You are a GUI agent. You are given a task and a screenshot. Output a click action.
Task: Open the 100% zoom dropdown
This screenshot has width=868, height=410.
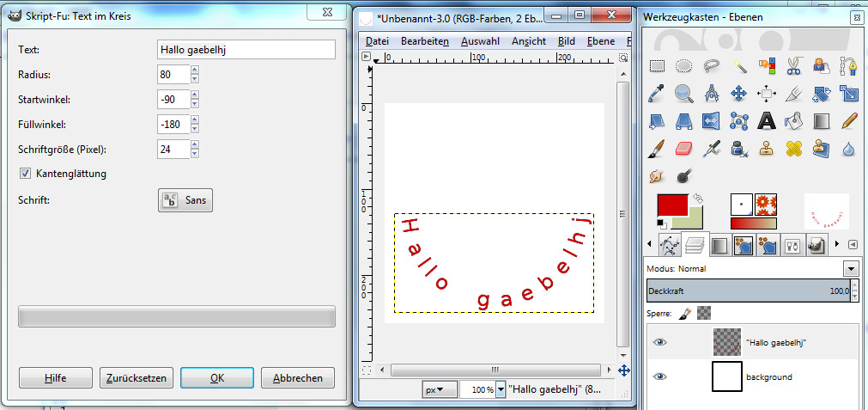click(501, 390)
